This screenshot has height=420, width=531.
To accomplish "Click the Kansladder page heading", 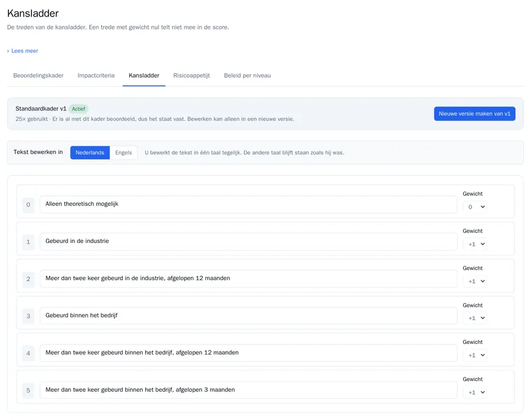I will [x=33, y=13].
